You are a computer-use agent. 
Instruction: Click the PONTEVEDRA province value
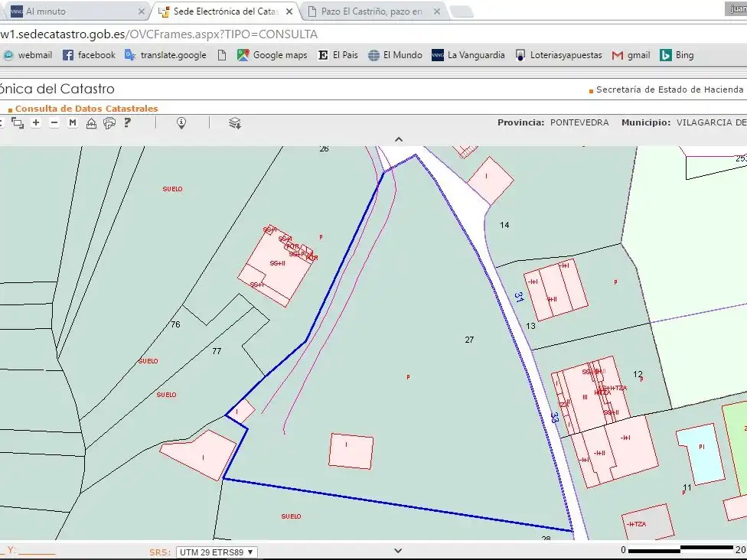coord(579,122)
